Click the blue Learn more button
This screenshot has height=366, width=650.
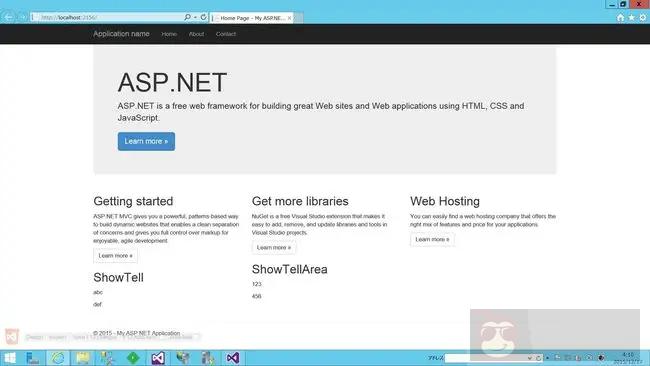tap(146, 141)
